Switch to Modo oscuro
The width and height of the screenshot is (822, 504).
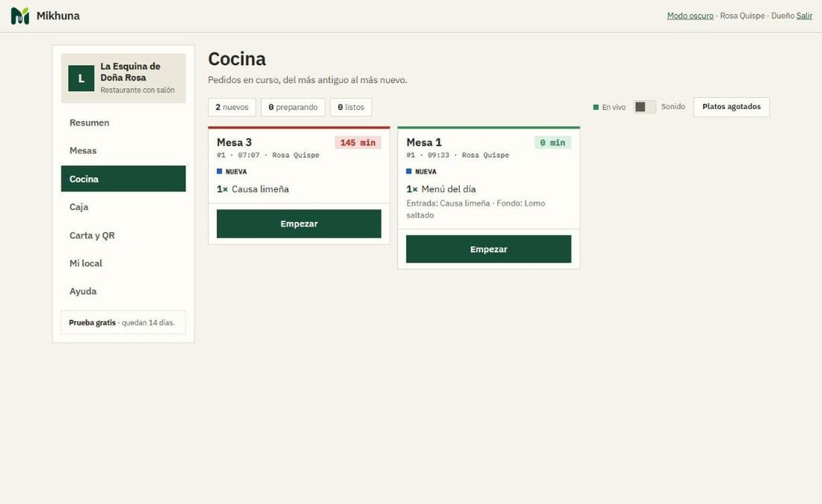(690, 16)
